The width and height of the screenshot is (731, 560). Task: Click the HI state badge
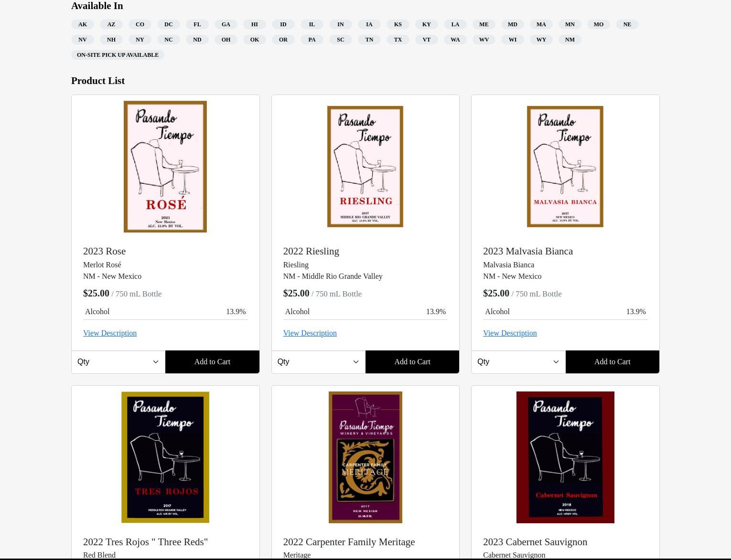255,24
